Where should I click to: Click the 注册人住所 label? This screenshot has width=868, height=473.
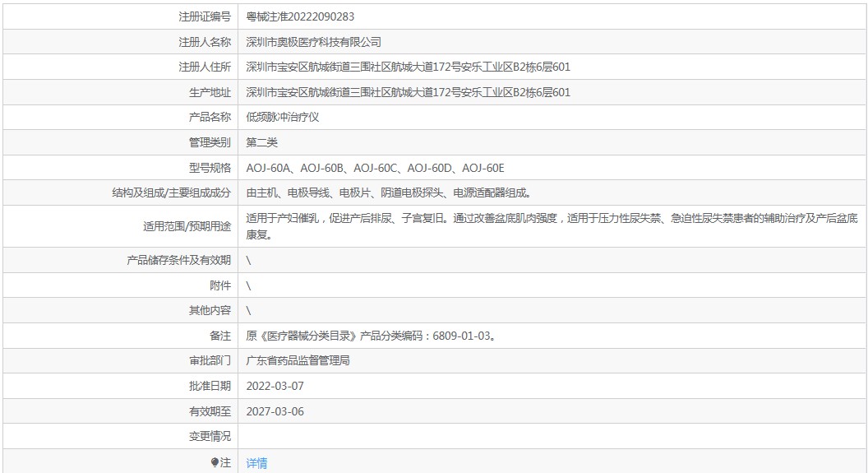pyautogui.click(x=205, y=67)
